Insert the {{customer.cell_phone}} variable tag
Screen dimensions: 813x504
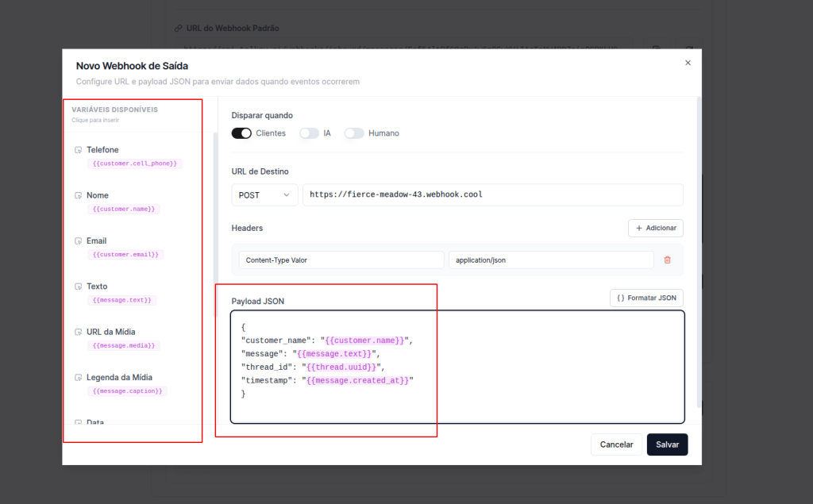pyautogui.click(x=135, y=164)
